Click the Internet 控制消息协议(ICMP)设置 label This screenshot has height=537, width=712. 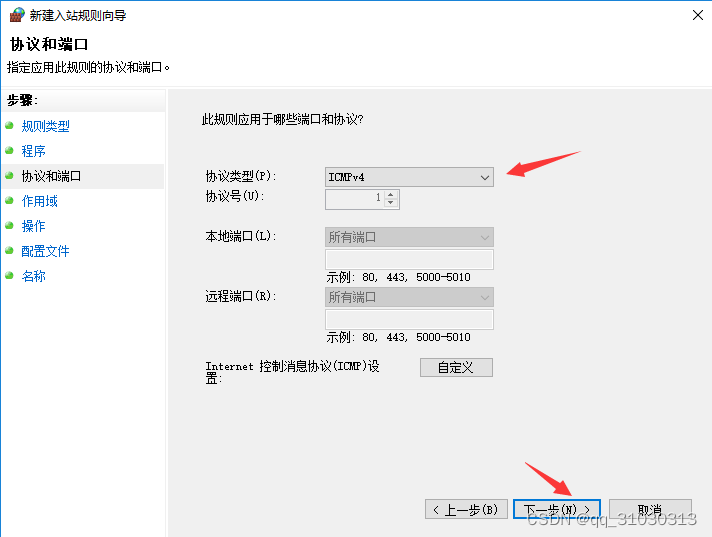pyautogui.click(x=292, y=372)
